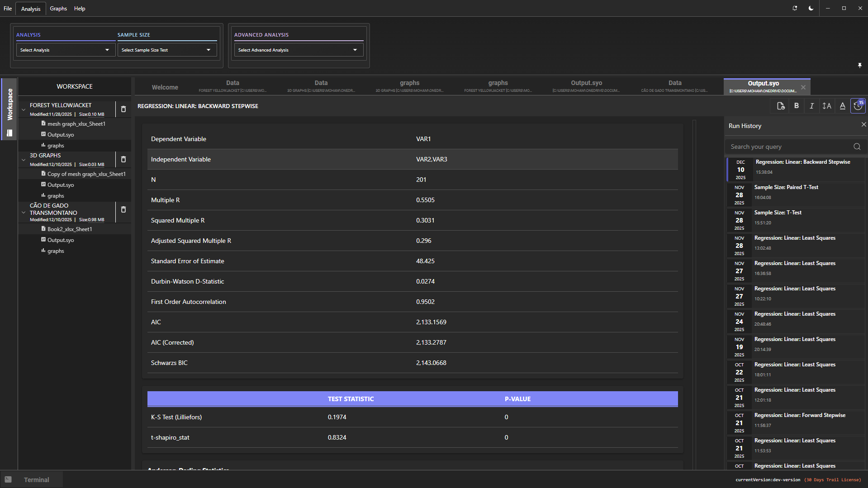Apply italic formatting to output
The width and height of the screenshot is (868, 488).
pyautogui.click(x=811, y=106)
